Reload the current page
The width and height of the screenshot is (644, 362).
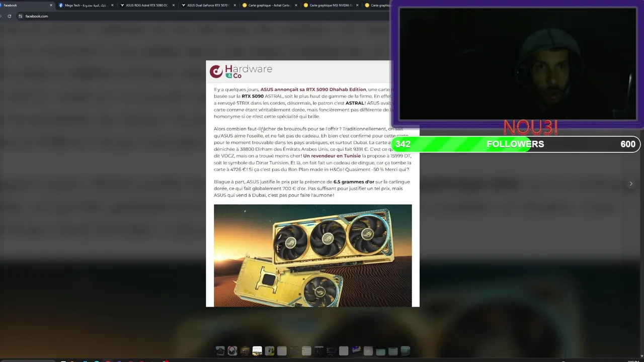[9, 16]
